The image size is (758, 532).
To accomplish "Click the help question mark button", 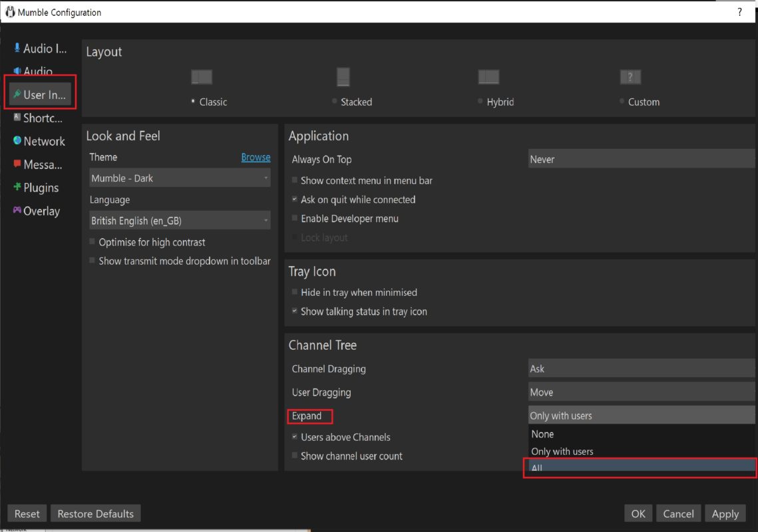I will [x=739, y=11].
